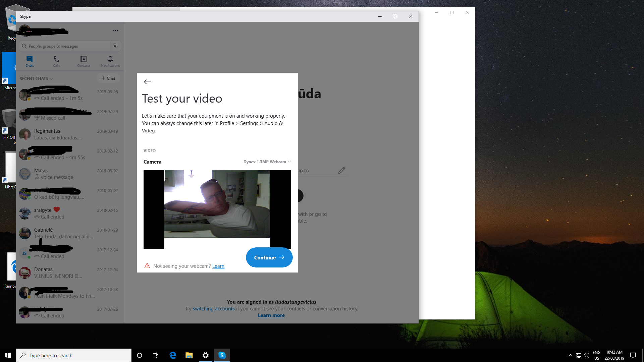The width and height of the screenshot is (644, 362).
Task: Open the dial pad icon
Action: (116, 46)
